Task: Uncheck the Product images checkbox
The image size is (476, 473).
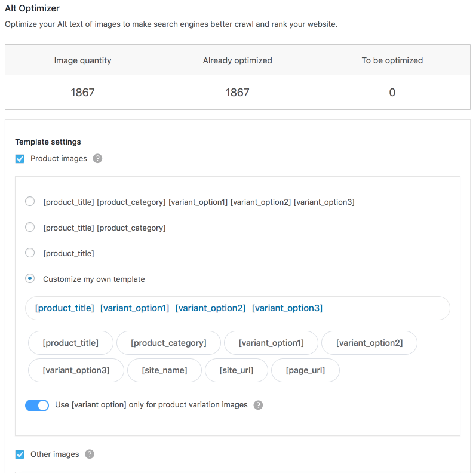Action: coord(20,159)
